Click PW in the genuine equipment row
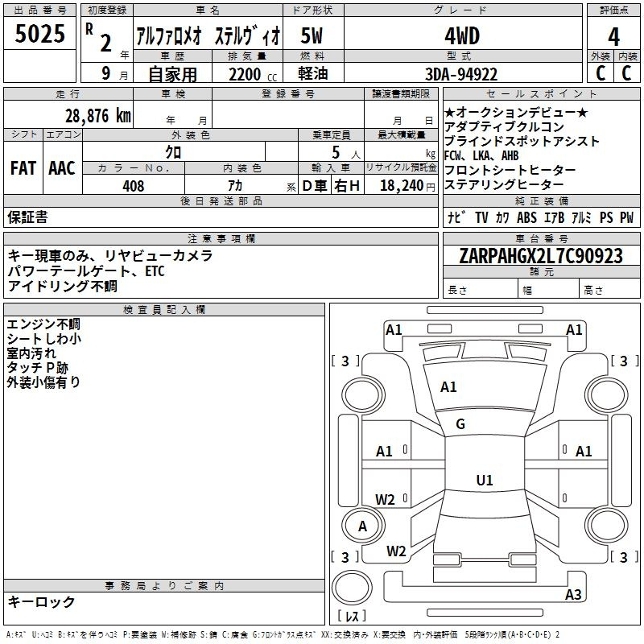Screen dimensions: 644x644 (x=626, y=217)
